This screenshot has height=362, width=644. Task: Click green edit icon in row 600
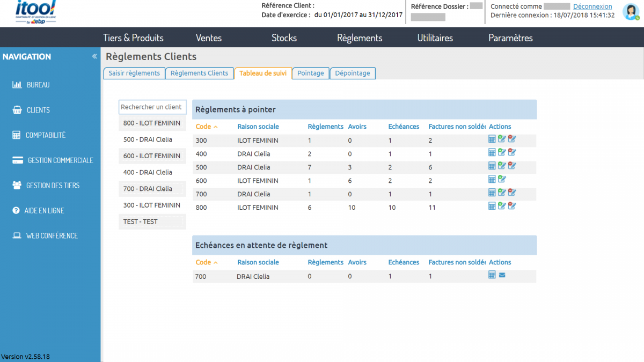tap(502, 179)
